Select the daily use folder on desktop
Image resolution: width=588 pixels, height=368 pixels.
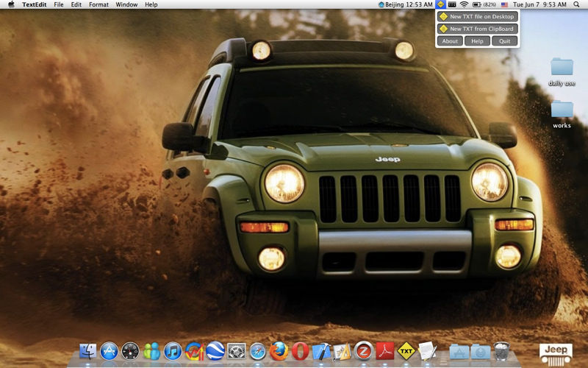(562, 72)
